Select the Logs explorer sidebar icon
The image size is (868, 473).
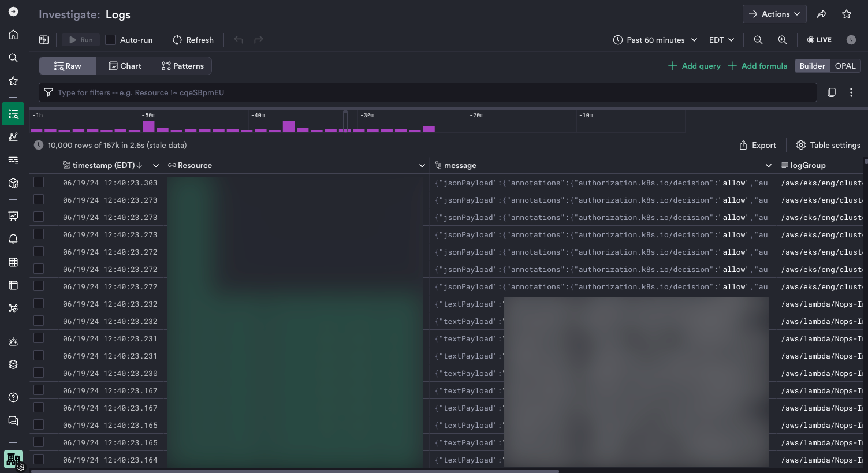click(13, 114)
